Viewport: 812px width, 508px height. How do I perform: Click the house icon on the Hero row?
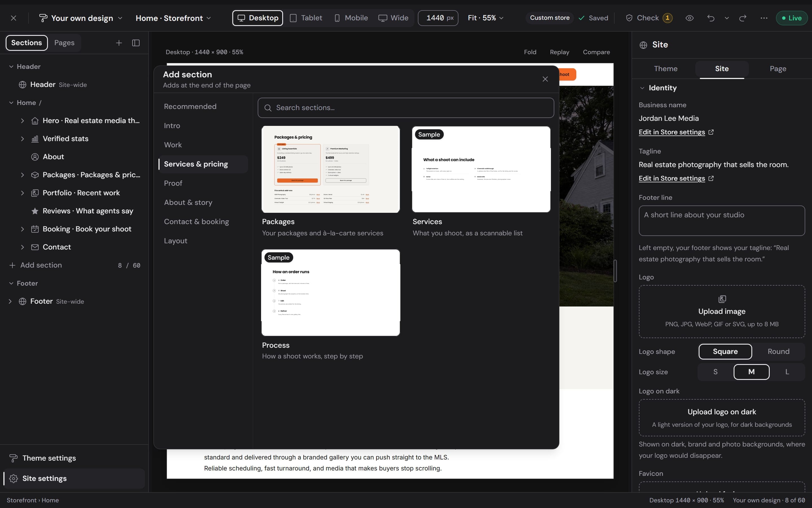tap(35, 121)
